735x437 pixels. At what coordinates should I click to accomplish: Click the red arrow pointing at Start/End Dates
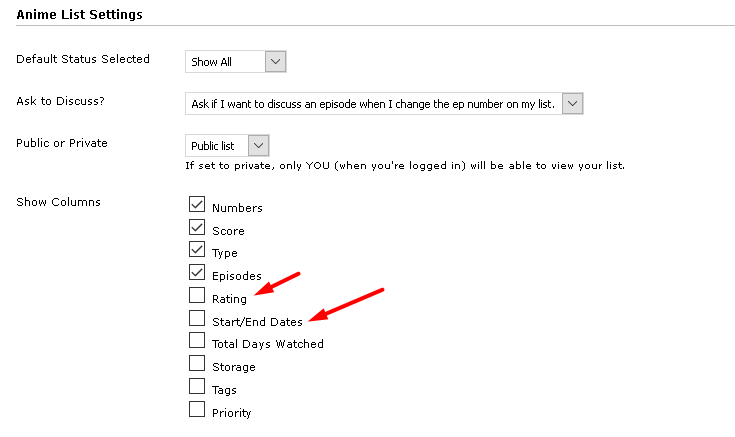346,305
